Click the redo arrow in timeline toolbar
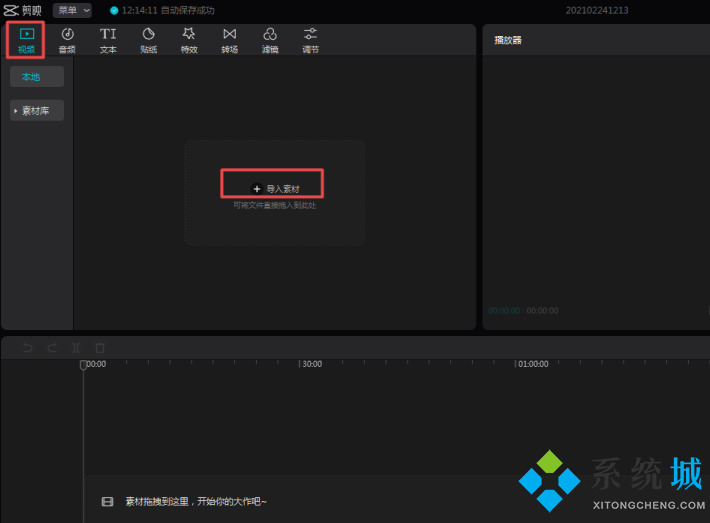 pos(51,348)
